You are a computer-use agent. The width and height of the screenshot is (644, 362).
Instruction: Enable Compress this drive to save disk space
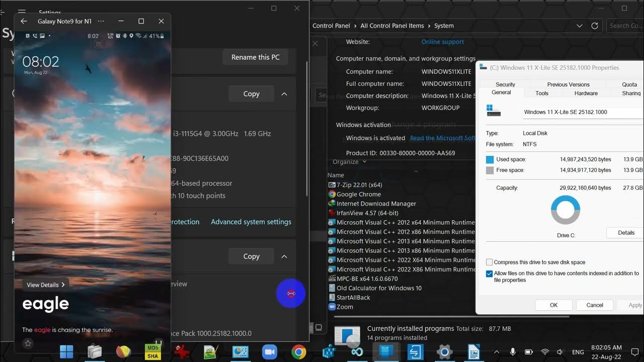click(x=490, y=262)
